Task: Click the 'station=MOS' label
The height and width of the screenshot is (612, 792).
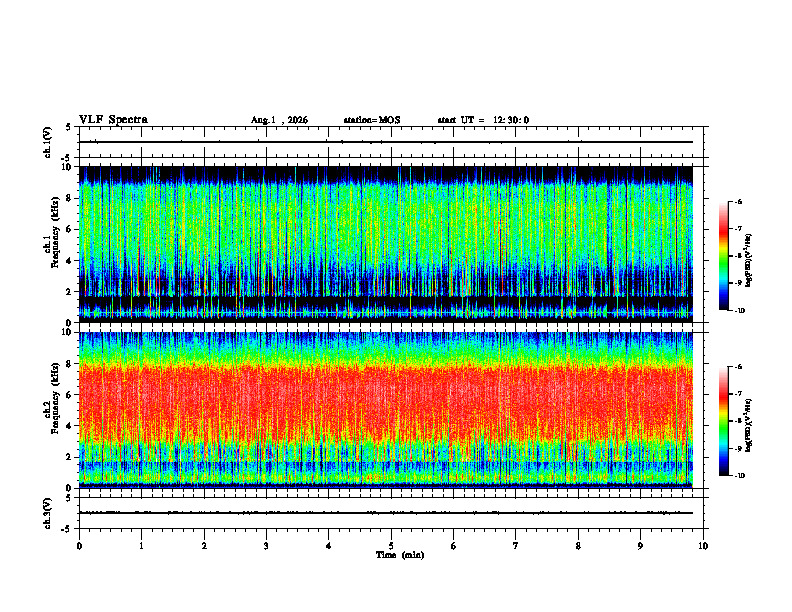Action: point(372,120)
